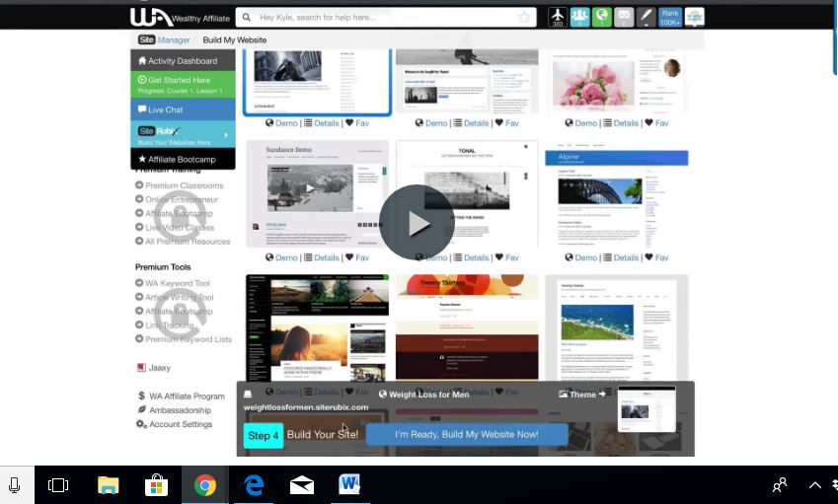This screenshot has width=838, height=504.
Task: Open Details link under Sundance Demo theme
Action: 322,257
